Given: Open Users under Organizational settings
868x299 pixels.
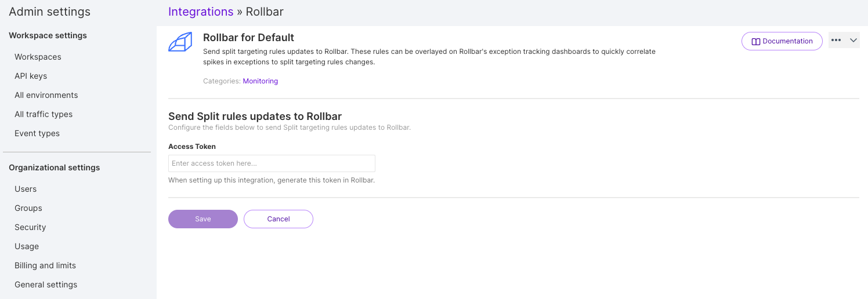Looking at the screenshot, I should [26, 189].
